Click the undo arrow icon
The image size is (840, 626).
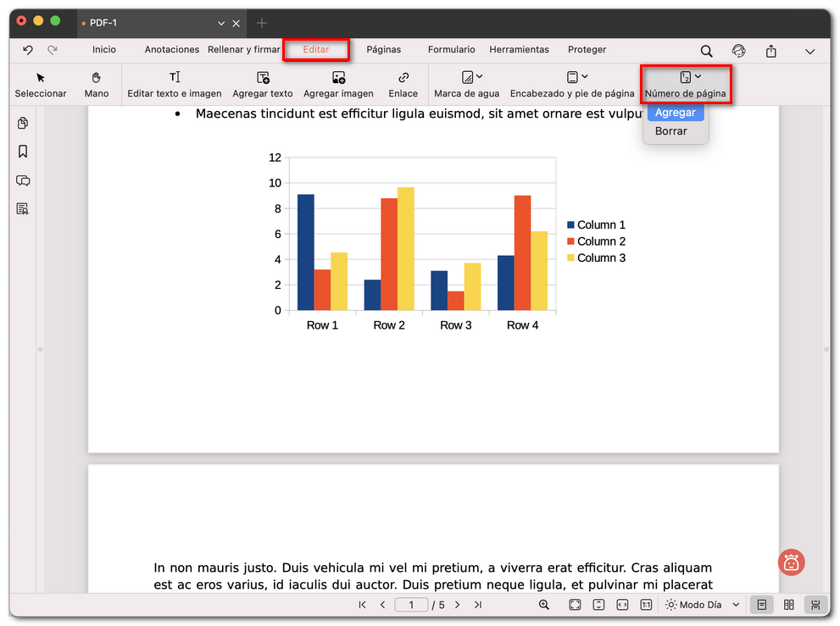pyautogui.click(x=28, y=50)
